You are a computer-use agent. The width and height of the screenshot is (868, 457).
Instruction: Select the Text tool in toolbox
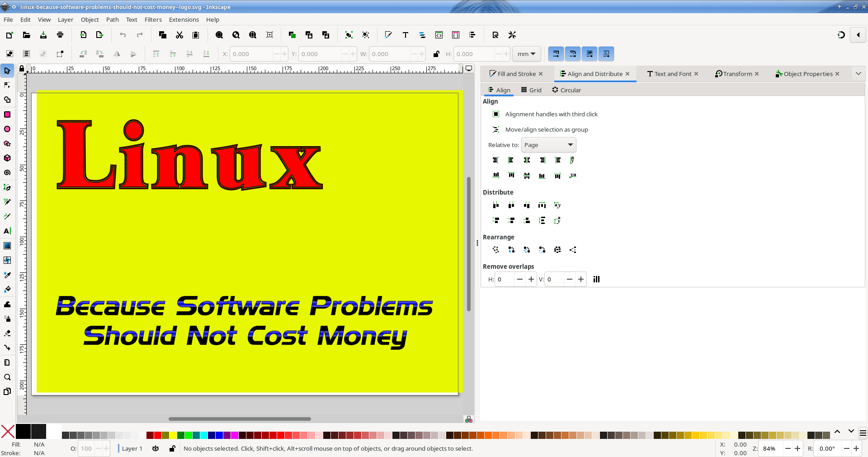[7, 231]
